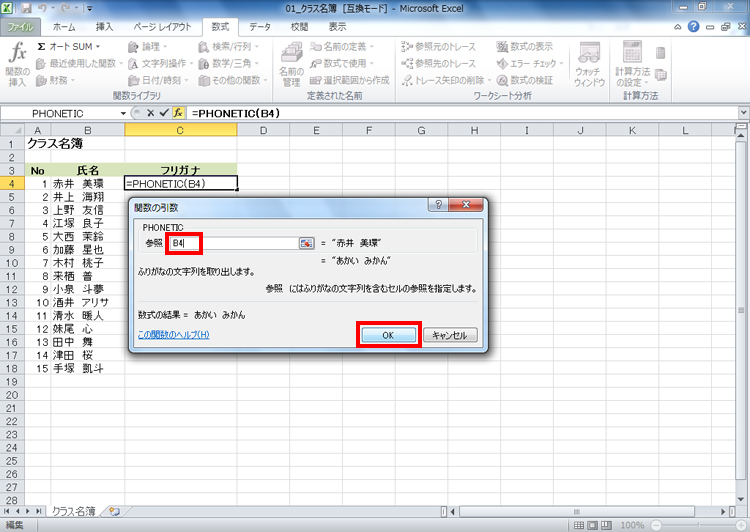Click Use in Formula (数式で使用)

[341, 63]
